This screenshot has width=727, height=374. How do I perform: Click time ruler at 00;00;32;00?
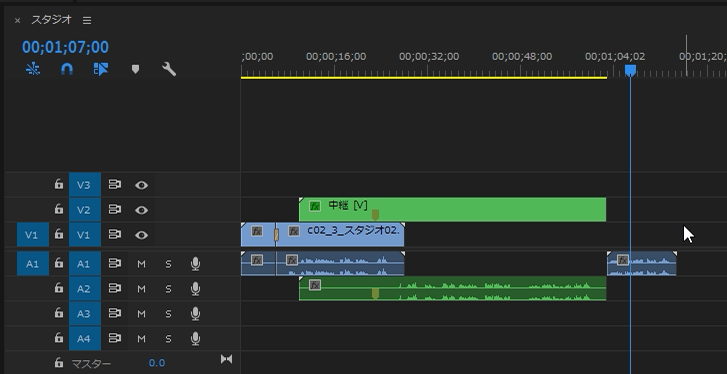429,57
